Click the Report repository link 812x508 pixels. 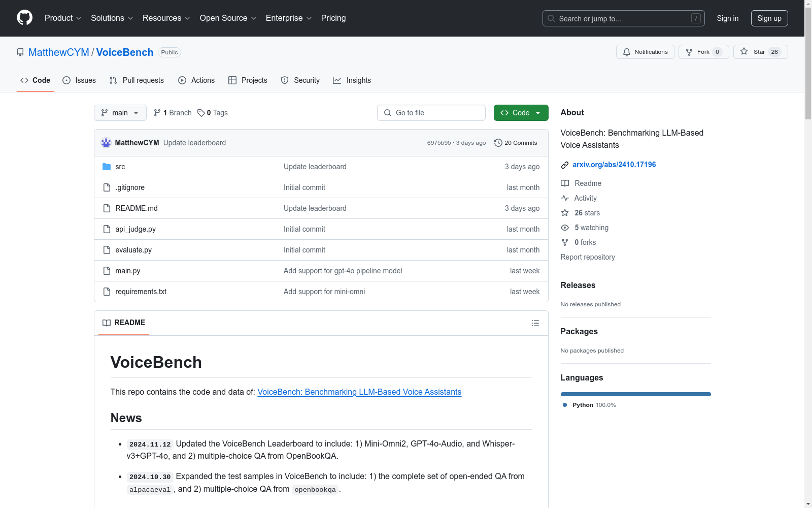coord(588,257)
